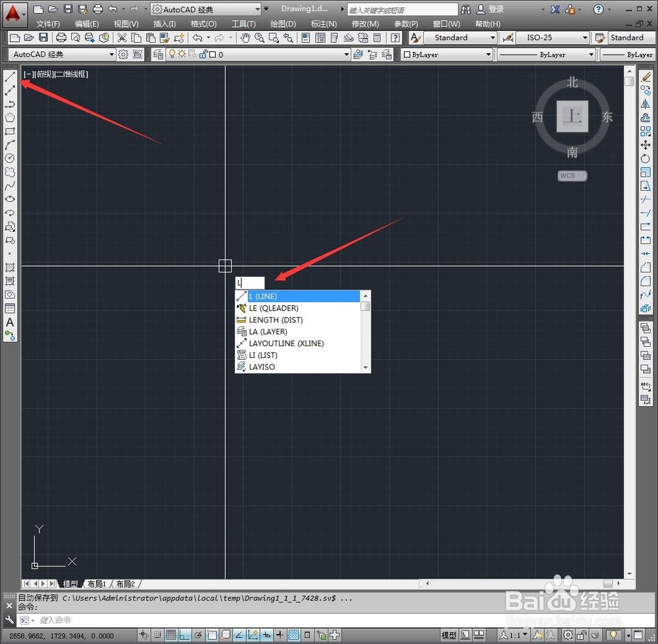The width and height of the screenshot is (658, 644).
Task: Open the 绘图(D) menu
Action: pyautogui.click(x=283, y=24)
